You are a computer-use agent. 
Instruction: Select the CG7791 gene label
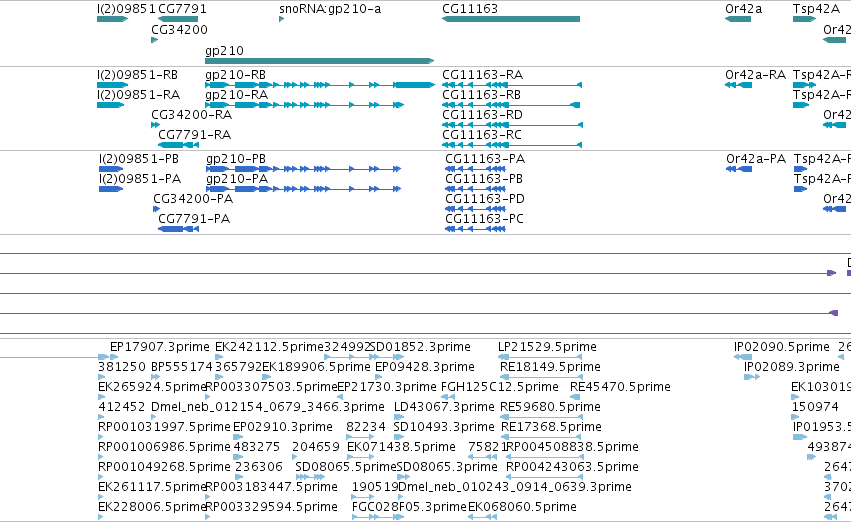coord(182,9)
